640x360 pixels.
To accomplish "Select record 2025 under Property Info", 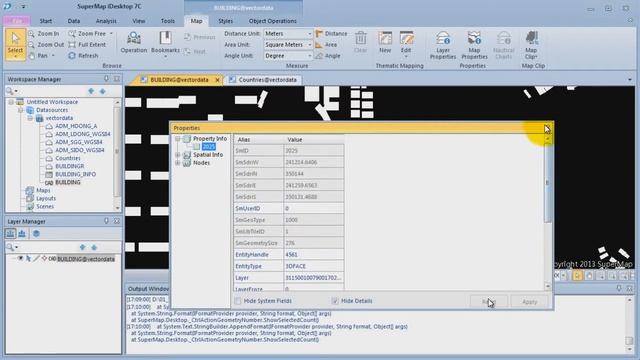I will 209,147.
